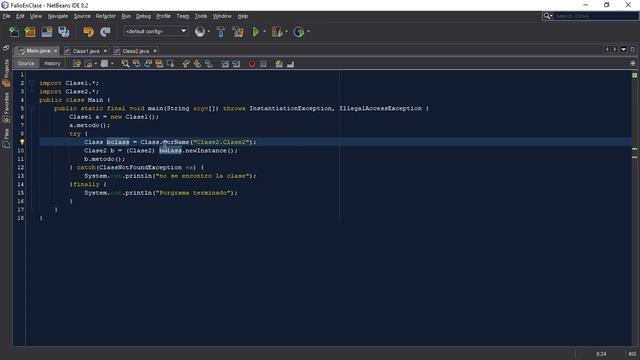This screenshot has width=640, height=360.
Task: Click the editor Forward navigation icon
Action: [104, 64]
